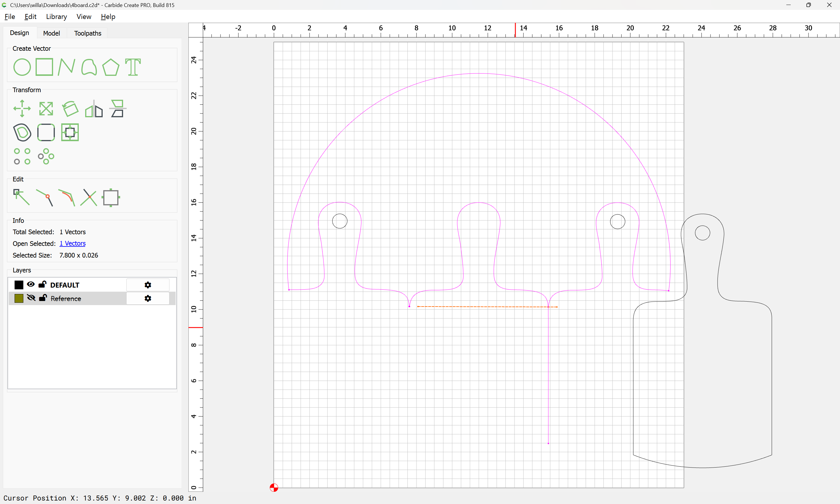
Task: Switch to the Model tab
Action: (x=52, y=33)
